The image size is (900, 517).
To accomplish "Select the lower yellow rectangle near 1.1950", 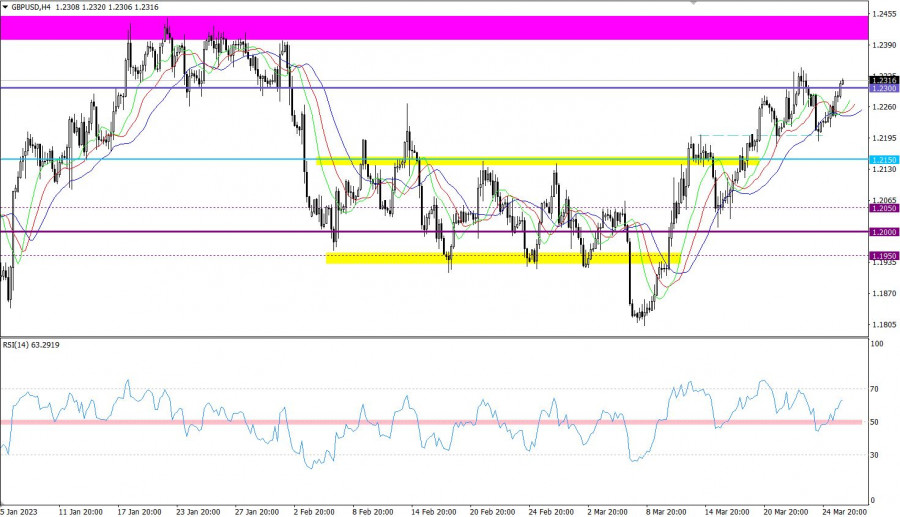I will 500,259.
